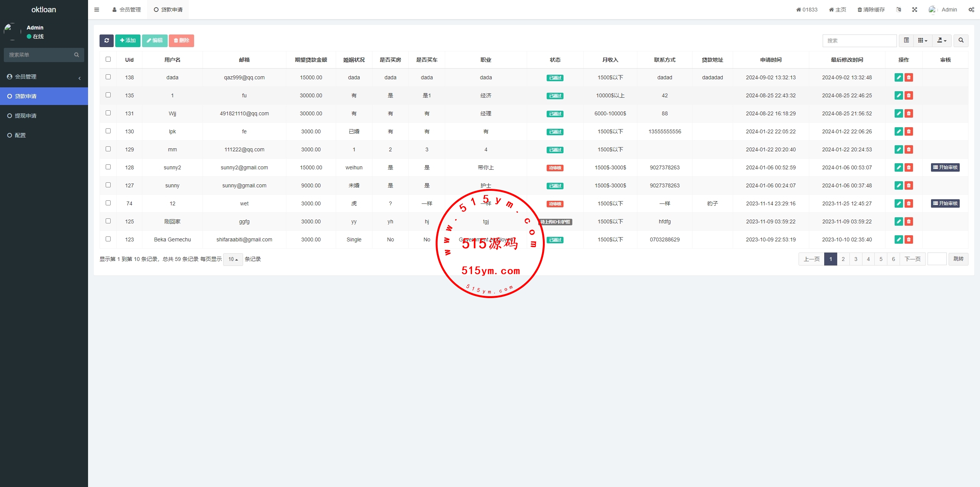Viewport: 980px width, 487px height.
Task: Click 开始审核 button for sunny2 row
Action: 945,167
